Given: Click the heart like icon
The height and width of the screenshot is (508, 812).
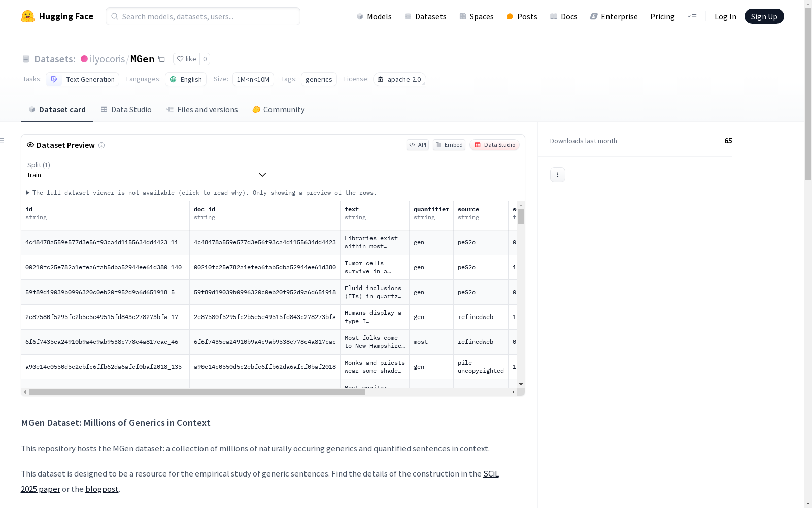Looking at the screenshot, I should 180,59.
